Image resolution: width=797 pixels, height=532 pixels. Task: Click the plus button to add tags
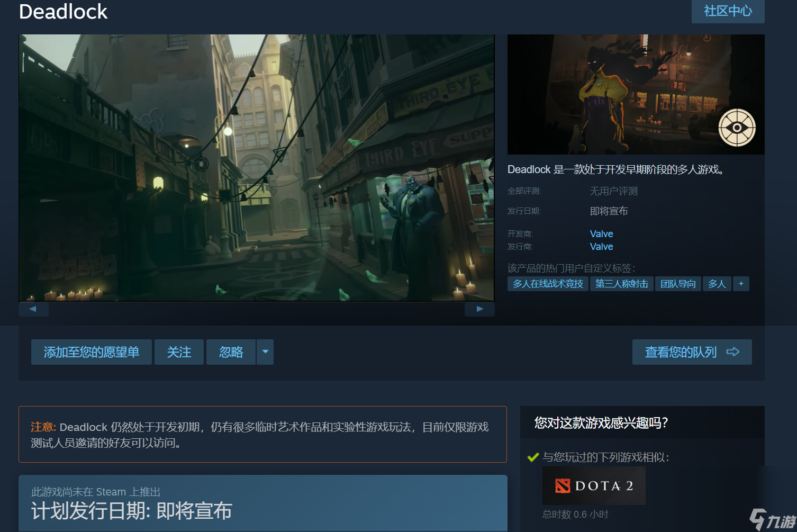(741, 284)
